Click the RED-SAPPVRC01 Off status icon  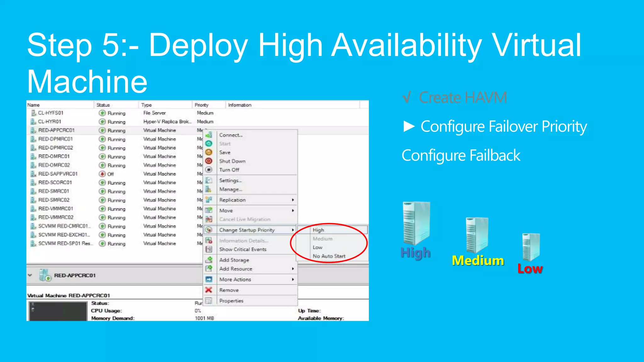(102, 174)
